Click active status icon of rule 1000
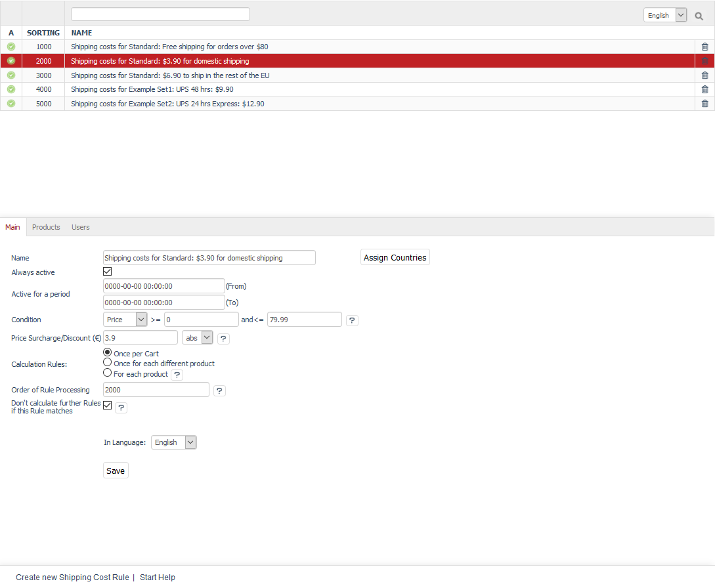Viewport: 715px width, 588px height. click(x=11, y=47)
